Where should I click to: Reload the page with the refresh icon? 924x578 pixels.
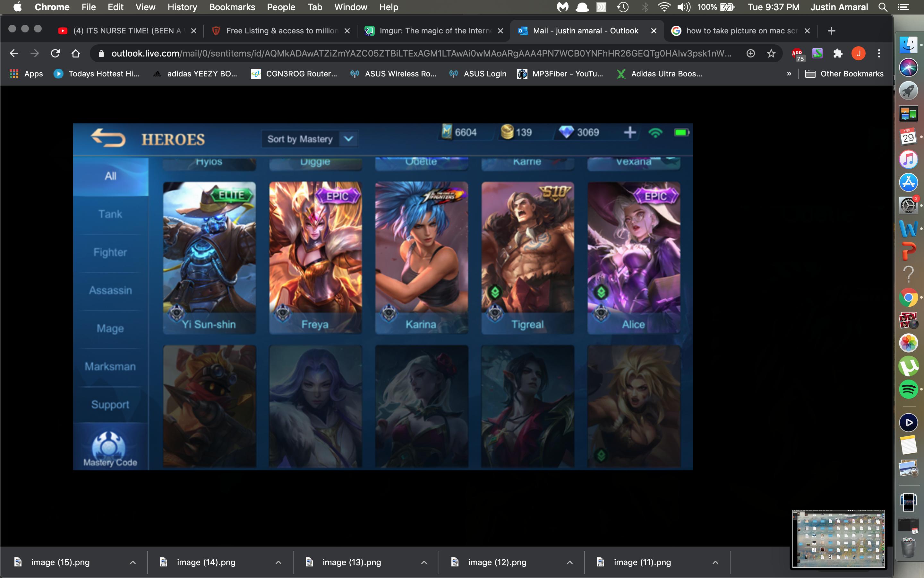56,54
